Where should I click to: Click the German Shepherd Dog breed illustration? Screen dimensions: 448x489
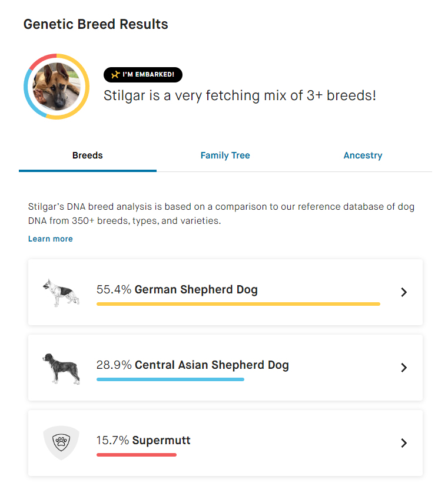tap(61, 293)
